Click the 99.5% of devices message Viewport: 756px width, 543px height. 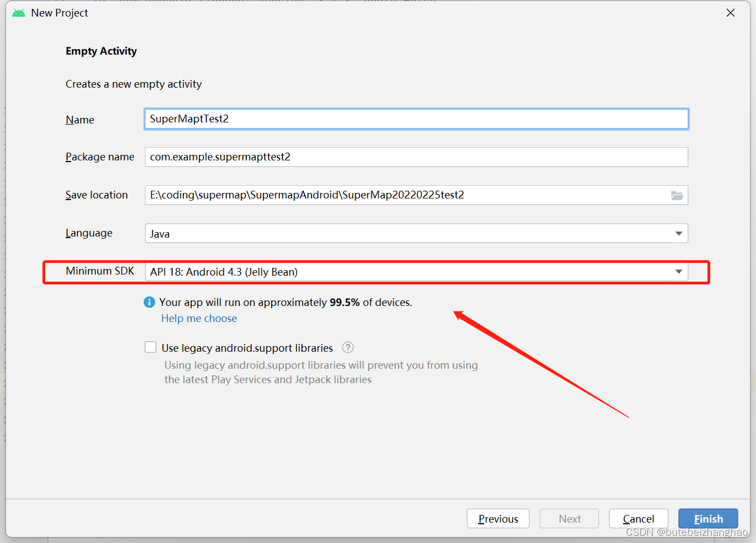(286, 302)
